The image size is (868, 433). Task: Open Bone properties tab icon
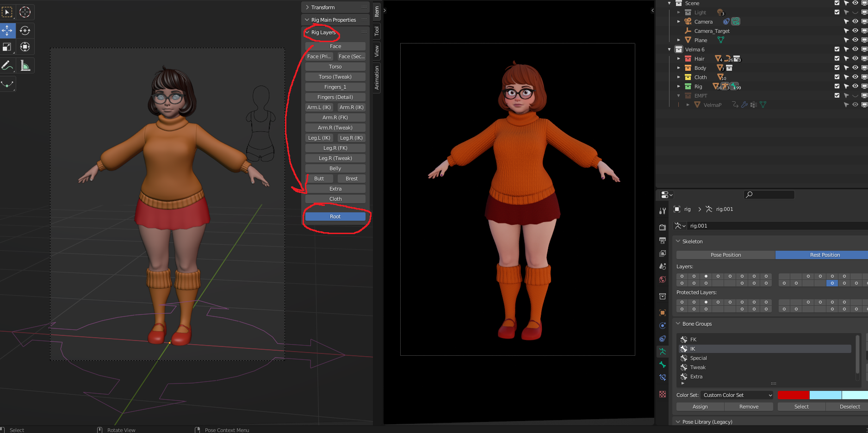coord(663,365)
